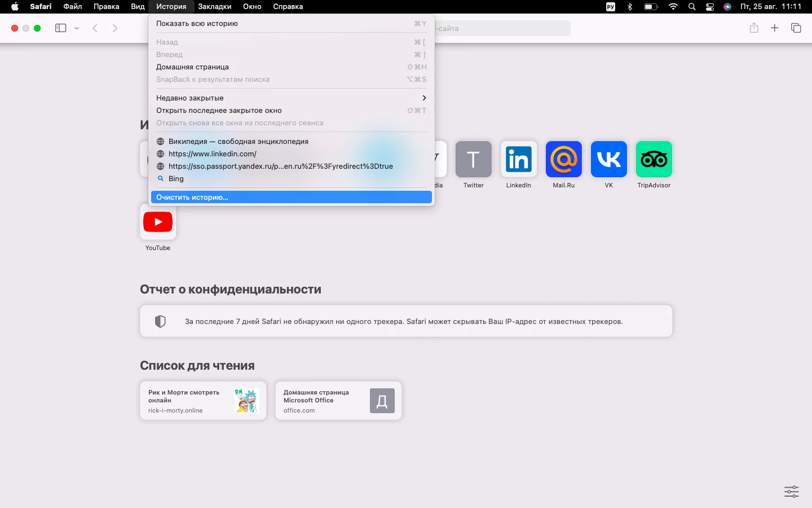
Task: Expand the Недавно закрытые submenu
Action: pos(292,98)
